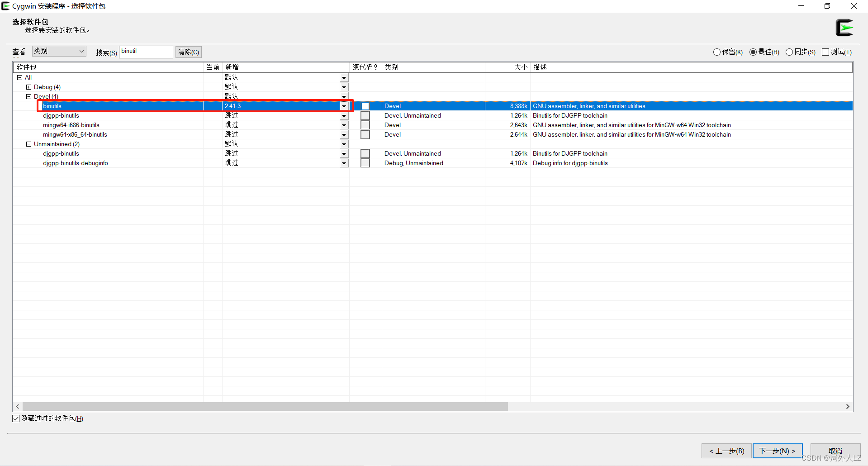Click the search box containing binutil
Viewport: 868px width, 466px height.
(146, 52)
